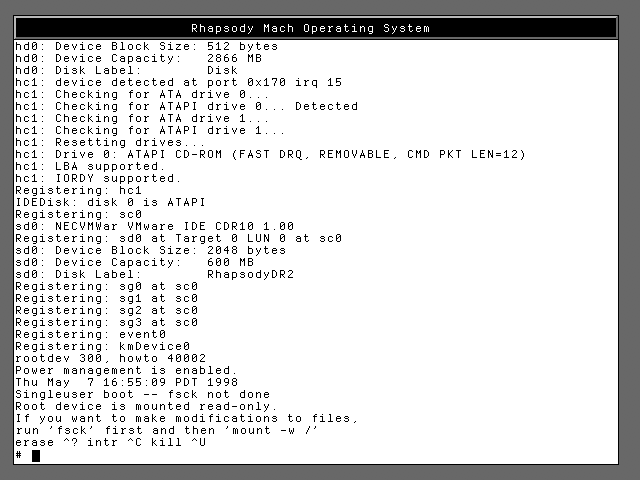Click the 'Registering: sg2 at sc0' line
The width and height of the screenshot is (640, 480).
107,311
